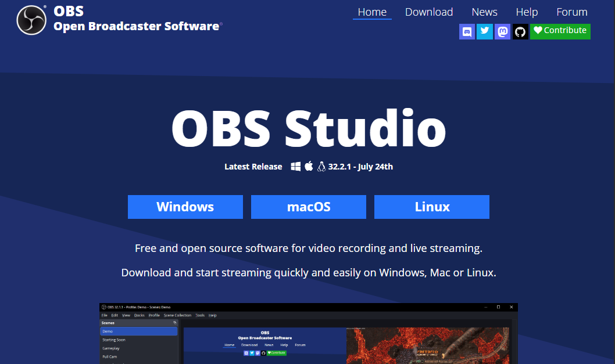Open the Download nav page
Screen dimensions: 615x364
(428, 12)
